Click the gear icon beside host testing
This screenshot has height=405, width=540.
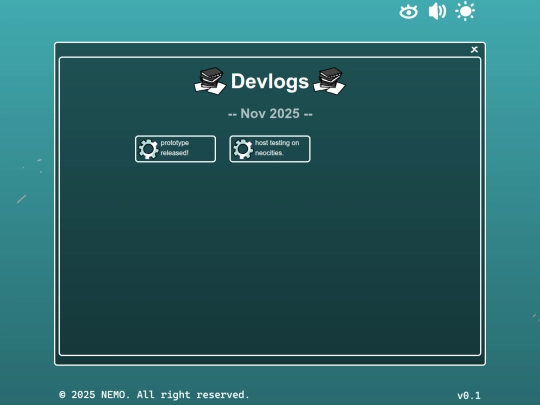point(243,149)
